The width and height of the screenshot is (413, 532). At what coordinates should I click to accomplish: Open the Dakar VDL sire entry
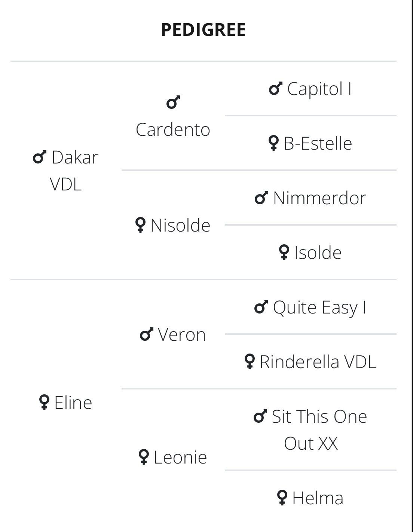point(66,171)
